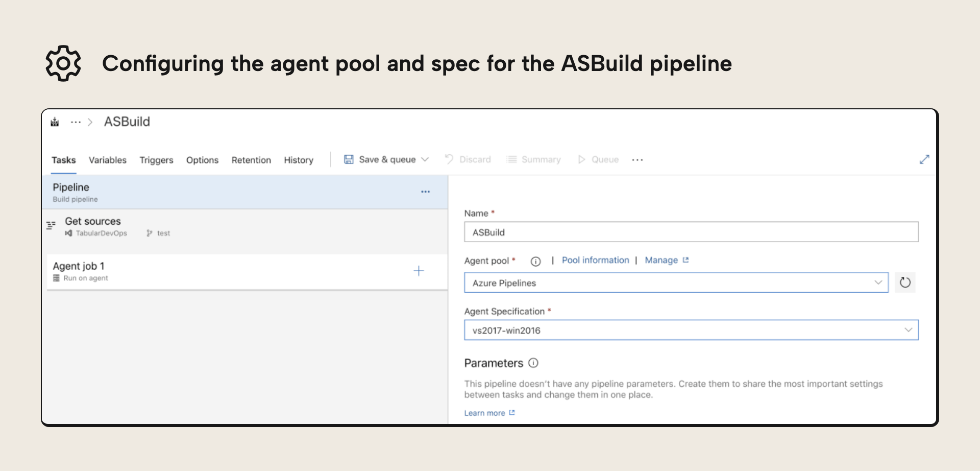Show Parameters info tooltip icon
Viewport: 980px width, 471px height.
(x=533, y=363)
